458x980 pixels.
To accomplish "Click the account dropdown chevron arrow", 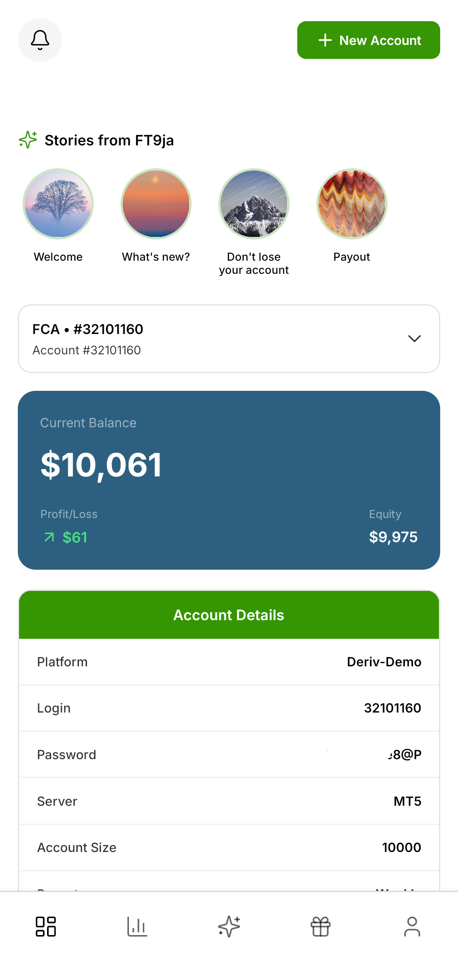I will click(414, 339).
